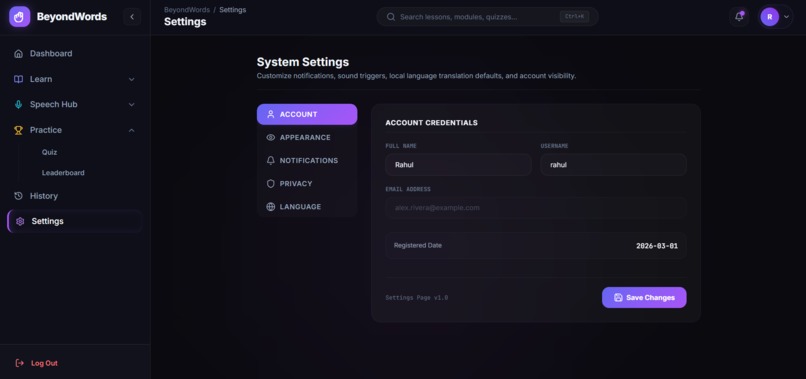Collapse the sidebar with the arrow button
This screenshot has width=806, height=379.
pos(132,17)
